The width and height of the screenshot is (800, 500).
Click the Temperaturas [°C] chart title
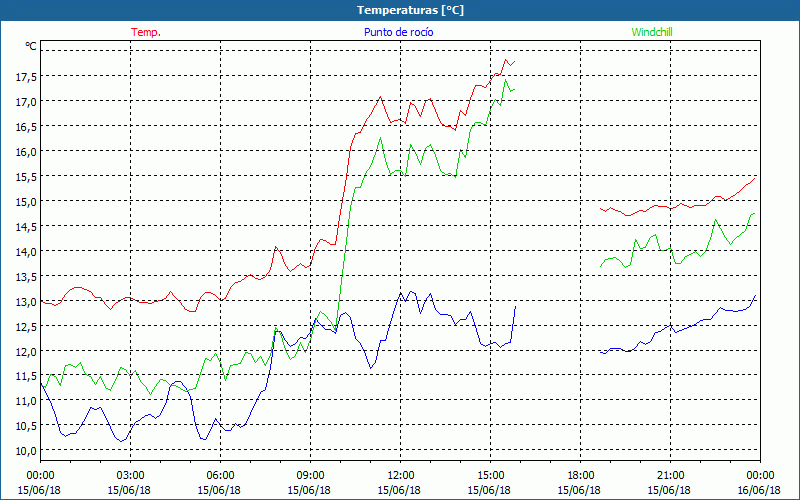pos(410,10)
